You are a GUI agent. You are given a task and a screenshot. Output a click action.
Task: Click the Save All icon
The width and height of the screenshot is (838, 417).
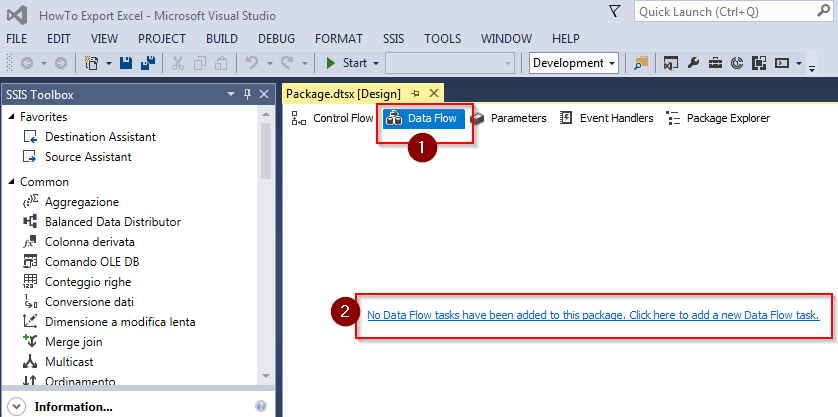[x=147, y=63]
